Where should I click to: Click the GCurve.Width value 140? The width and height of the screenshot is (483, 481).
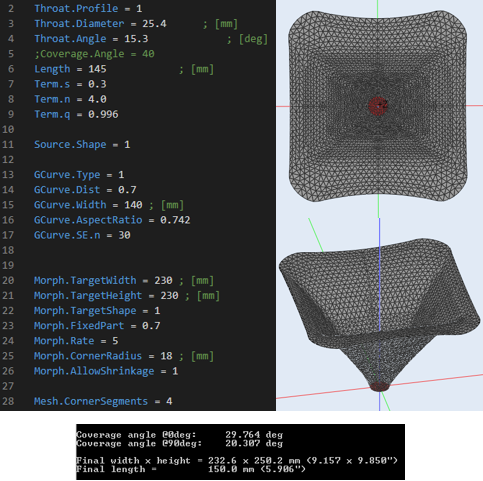pos(133,205)
